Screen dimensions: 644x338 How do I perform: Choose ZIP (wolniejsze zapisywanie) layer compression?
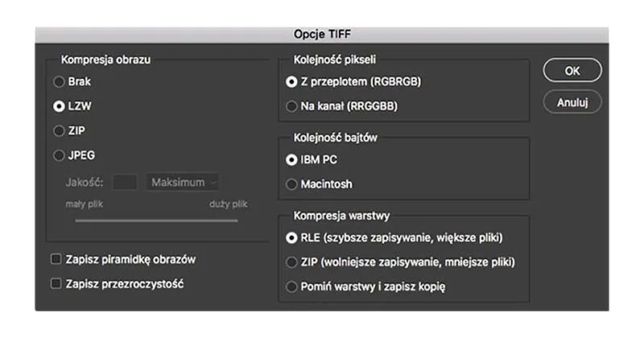tap(291, 262)
